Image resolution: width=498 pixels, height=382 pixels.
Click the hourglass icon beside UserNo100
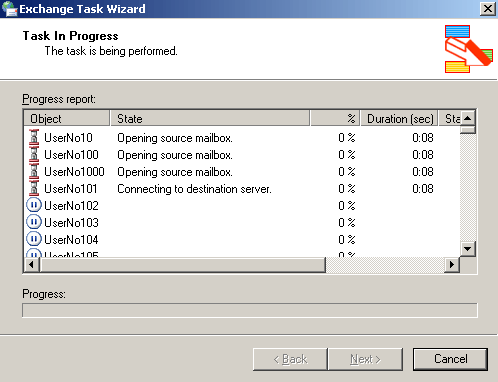[x=34, y=155]
